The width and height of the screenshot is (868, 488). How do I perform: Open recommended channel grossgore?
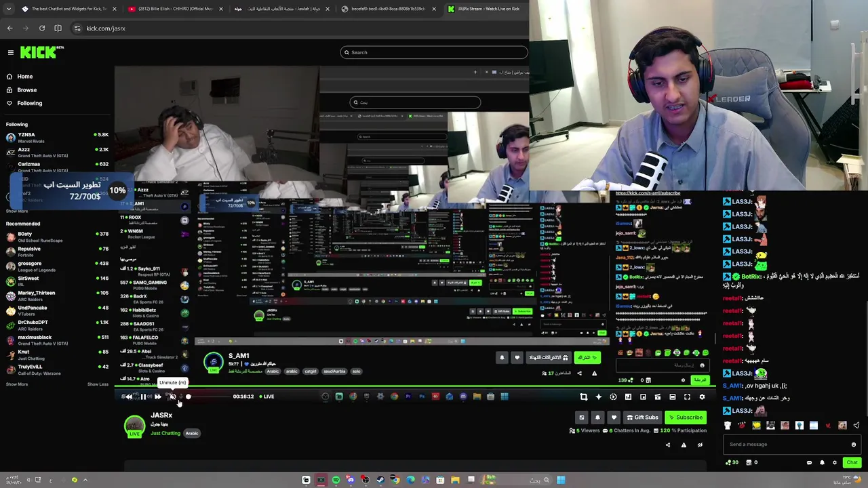click(x=57, y=266)
